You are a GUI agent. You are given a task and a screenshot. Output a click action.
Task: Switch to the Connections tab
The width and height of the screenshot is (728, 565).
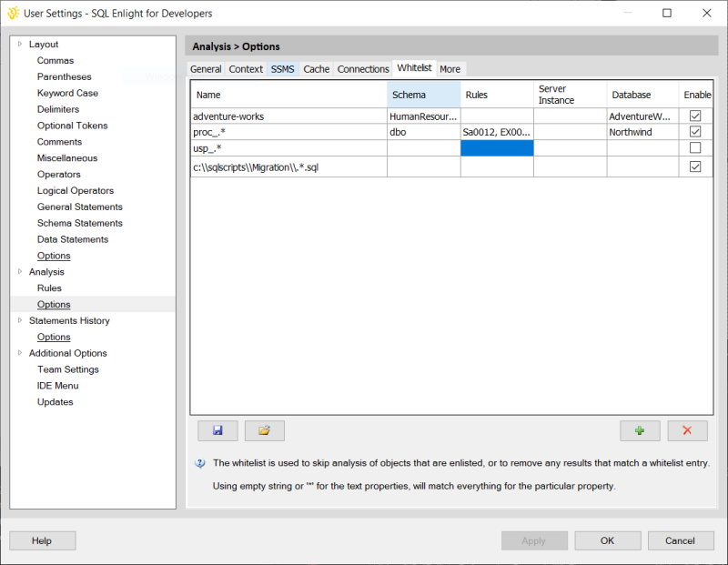point(363,69)
